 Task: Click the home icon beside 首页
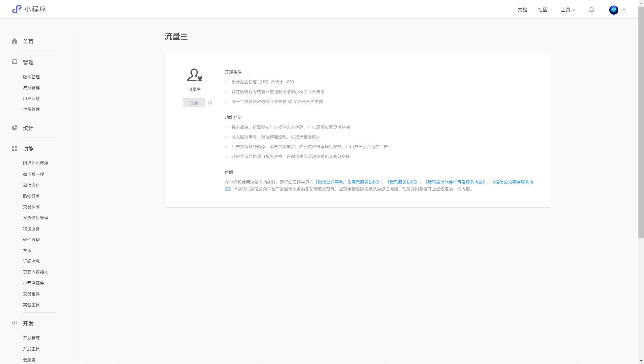[x=15, y=41]
